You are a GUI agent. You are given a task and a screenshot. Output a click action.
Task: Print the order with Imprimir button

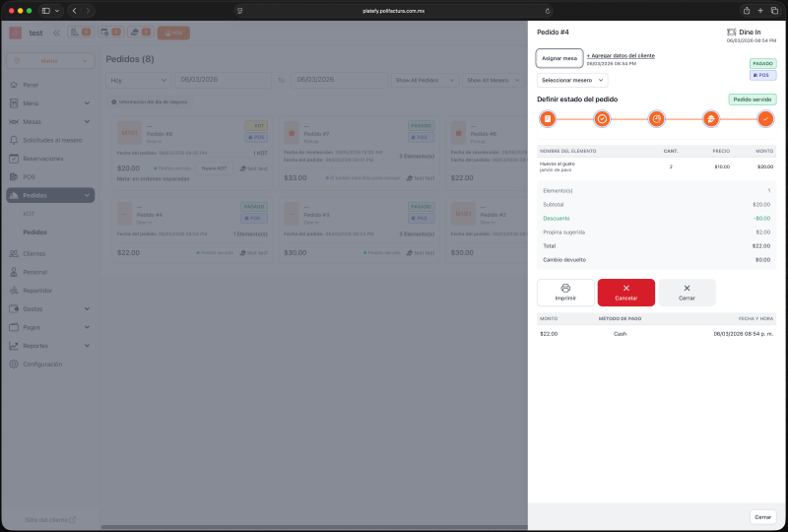565,293
